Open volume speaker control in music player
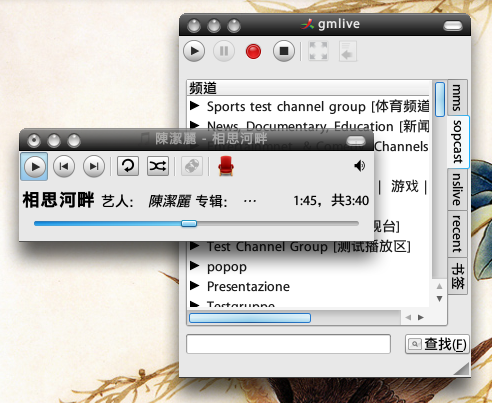Screen dimensions: 492x403 (x=359, y=166)
